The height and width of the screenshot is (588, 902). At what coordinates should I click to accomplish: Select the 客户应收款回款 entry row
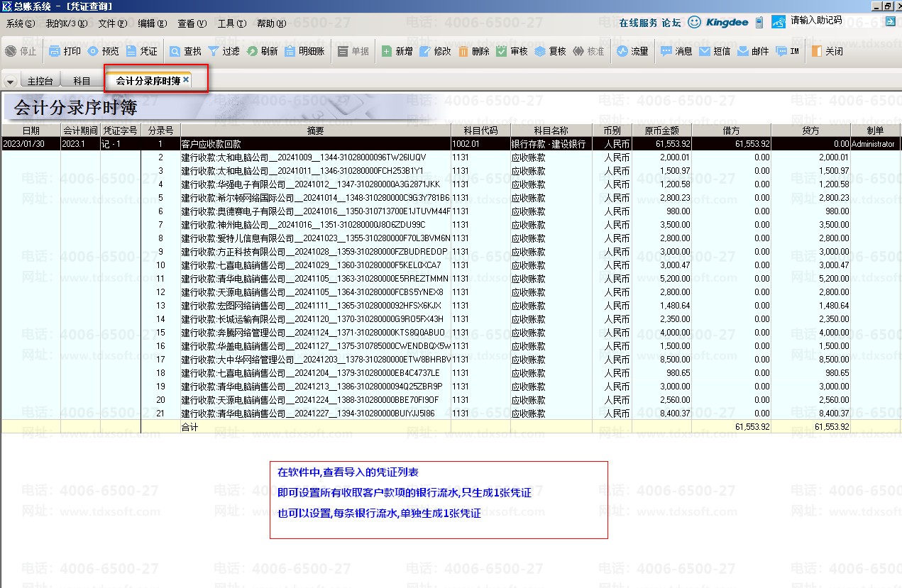pyautogui.click(x=315, y=144)
